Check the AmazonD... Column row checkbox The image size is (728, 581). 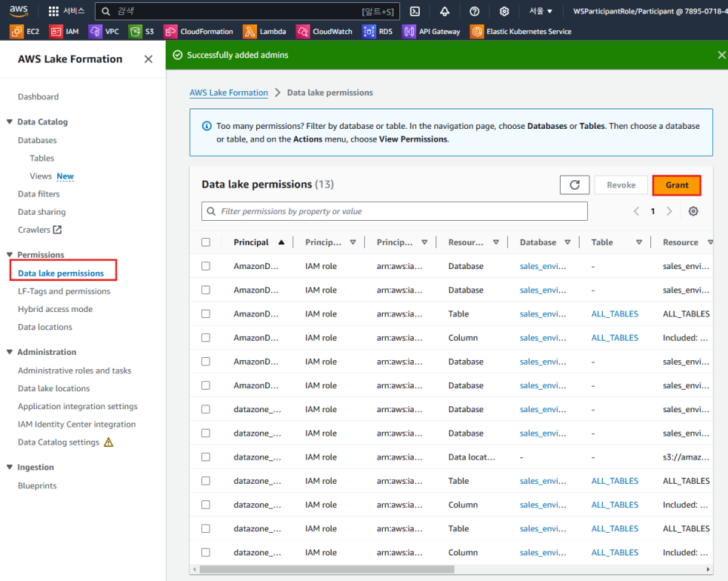coord(206,338)
